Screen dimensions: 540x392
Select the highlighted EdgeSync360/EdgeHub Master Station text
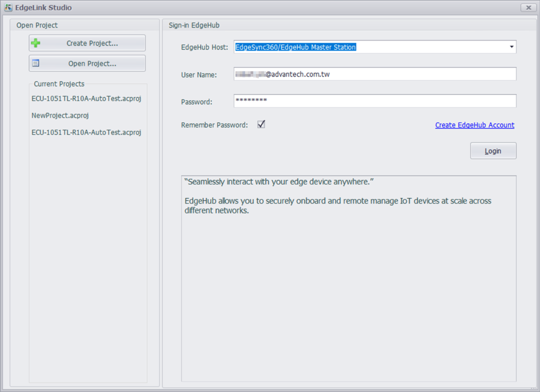[x=295, y=47]
